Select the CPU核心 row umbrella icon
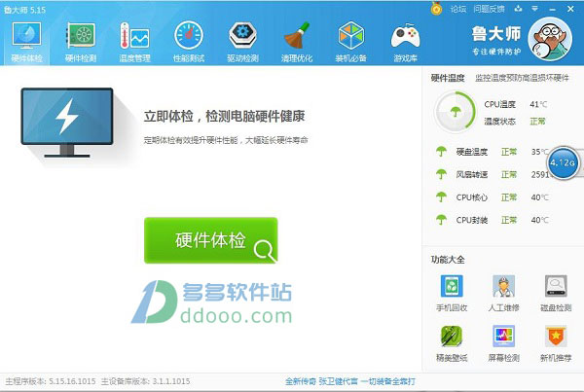 coord(441,196)
